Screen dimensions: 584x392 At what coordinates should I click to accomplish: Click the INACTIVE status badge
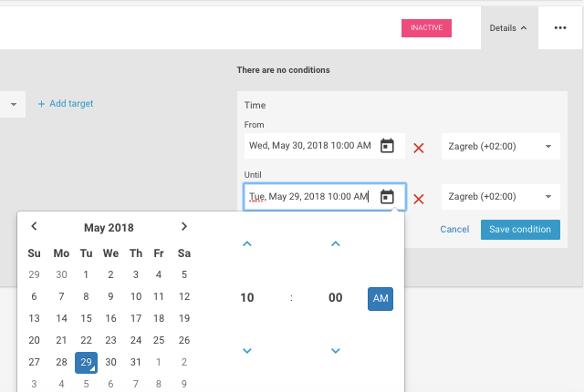(426, 28)
